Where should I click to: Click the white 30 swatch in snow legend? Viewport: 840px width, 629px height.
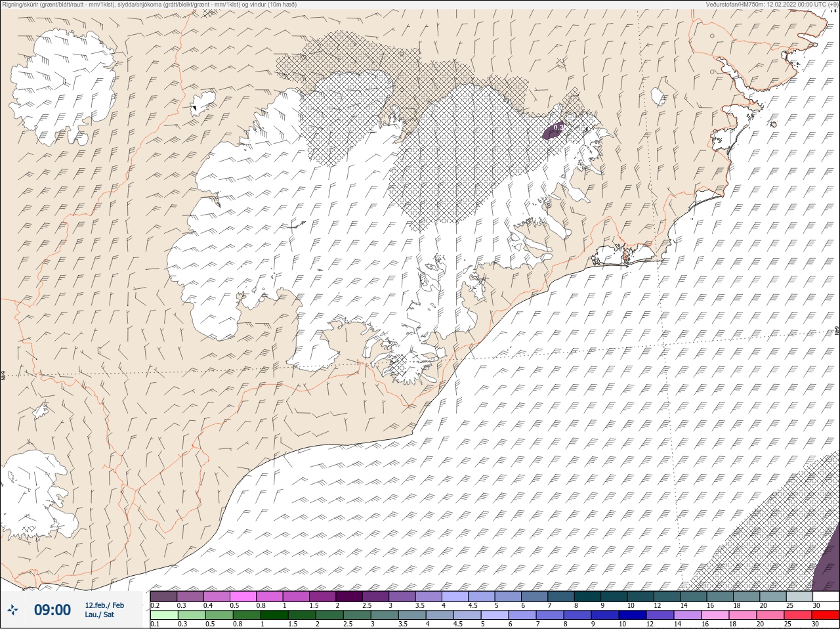[x=825, y=596]
